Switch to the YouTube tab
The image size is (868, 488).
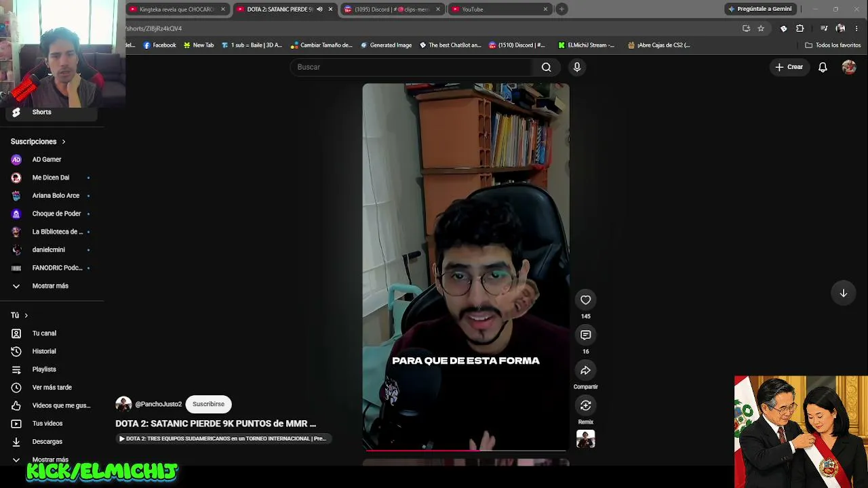pos(498,9)
